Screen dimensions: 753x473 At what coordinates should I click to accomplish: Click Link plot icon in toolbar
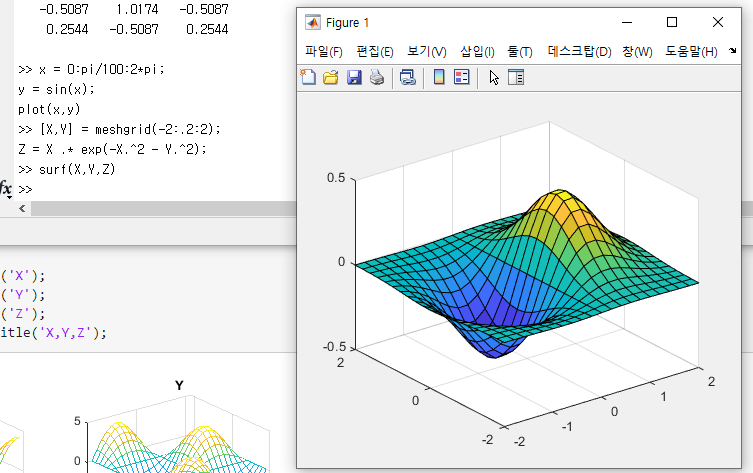(408, 77)
